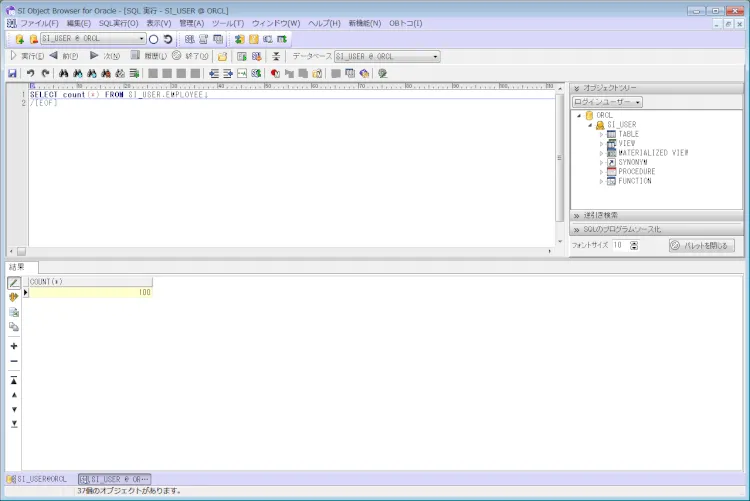Jump to last record in results
Screen dimensions: 750x501
(x=14, y=424)
